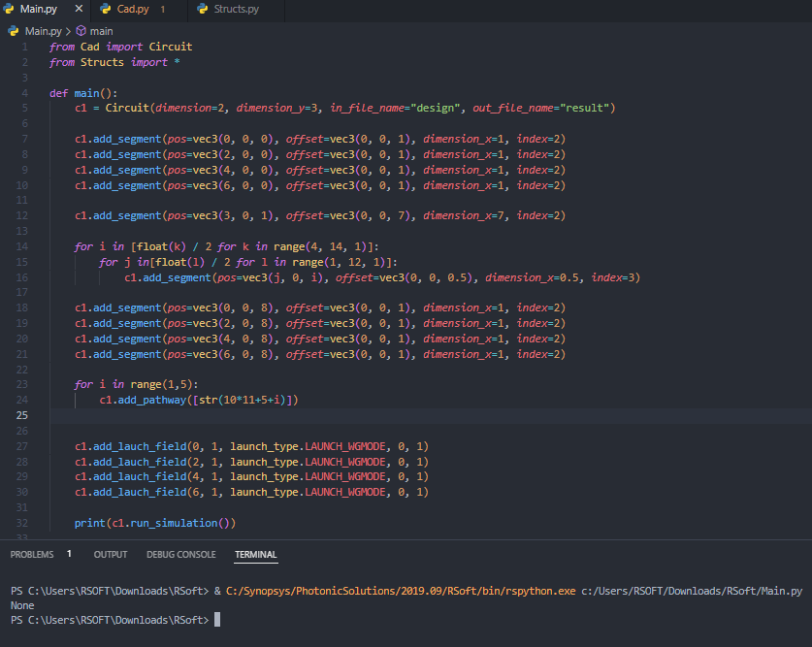This screenshot has width=812, height=647.
Task: Switch to the DEBUG CONSOLE panel
Action: tap(181, 554)
